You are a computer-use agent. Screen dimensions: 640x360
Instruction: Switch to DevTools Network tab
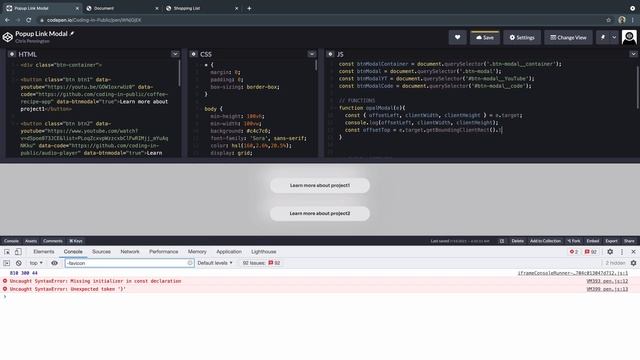click(x=130, y=252)
